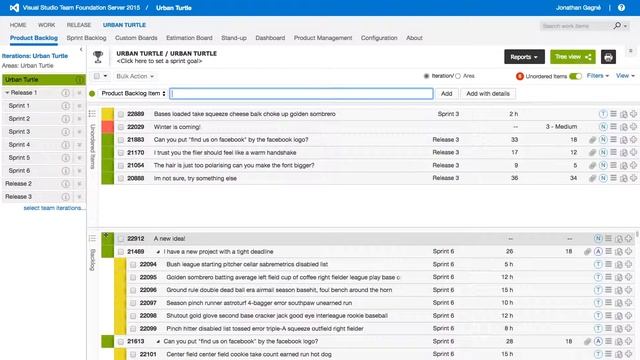Open info icon for Sprint 3
The image size is (640, 360).
pyautogui.click(x=65, y=132)
